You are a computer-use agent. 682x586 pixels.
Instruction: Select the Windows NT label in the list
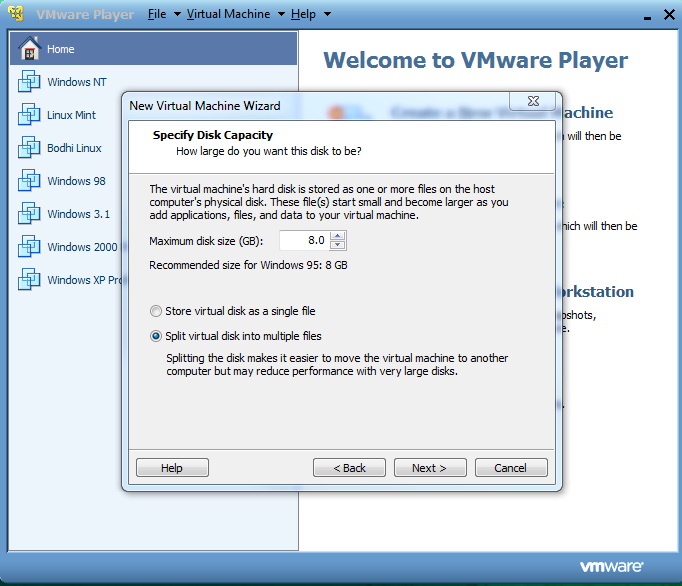tap(77, 82)
